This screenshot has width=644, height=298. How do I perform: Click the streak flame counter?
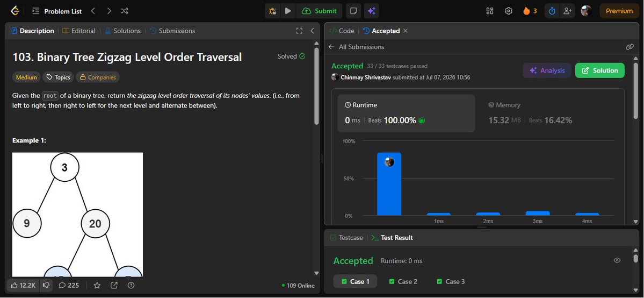point(530,11)
